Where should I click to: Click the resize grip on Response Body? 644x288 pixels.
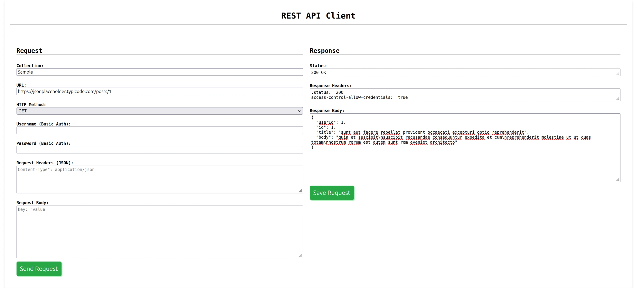[x=618, y=180]
